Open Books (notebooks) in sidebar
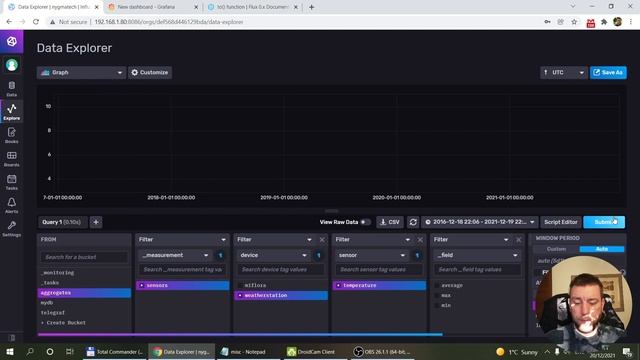Screen dimensions: 640x360 11,135
